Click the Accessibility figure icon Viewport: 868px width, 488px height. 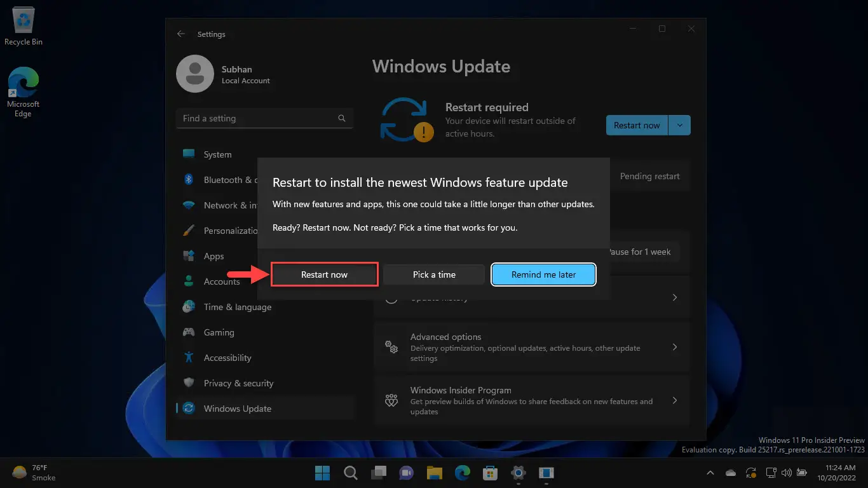pos(189,358)
